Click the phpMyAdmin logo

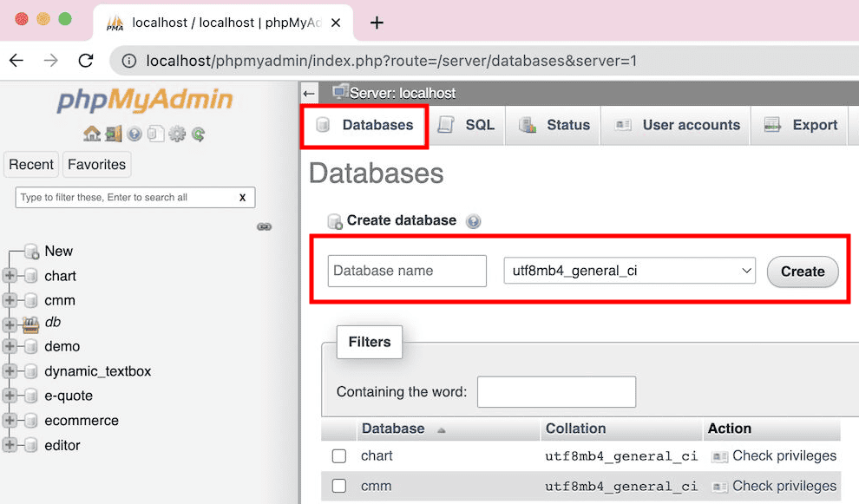tap(145, 101)
